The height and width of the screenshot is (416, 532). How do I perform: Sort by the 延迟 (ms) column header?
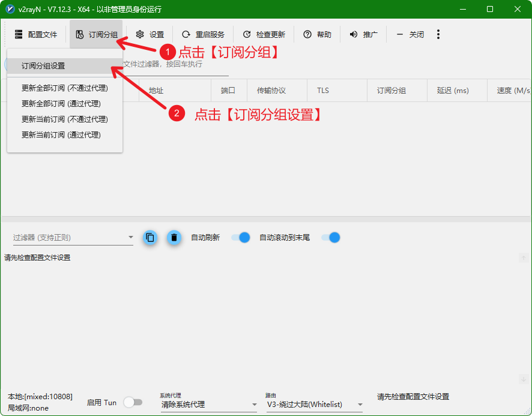pos(458,91)
